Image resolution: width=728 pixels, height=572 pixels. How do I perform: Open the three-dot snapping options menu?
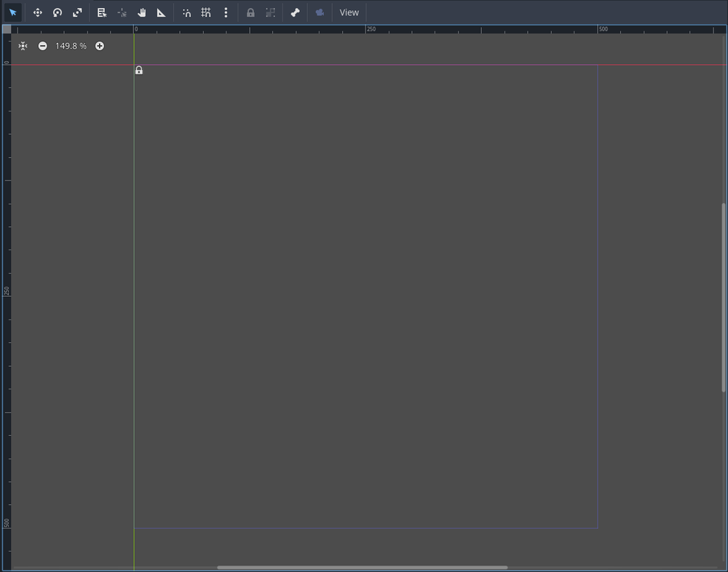coord(226,12)
